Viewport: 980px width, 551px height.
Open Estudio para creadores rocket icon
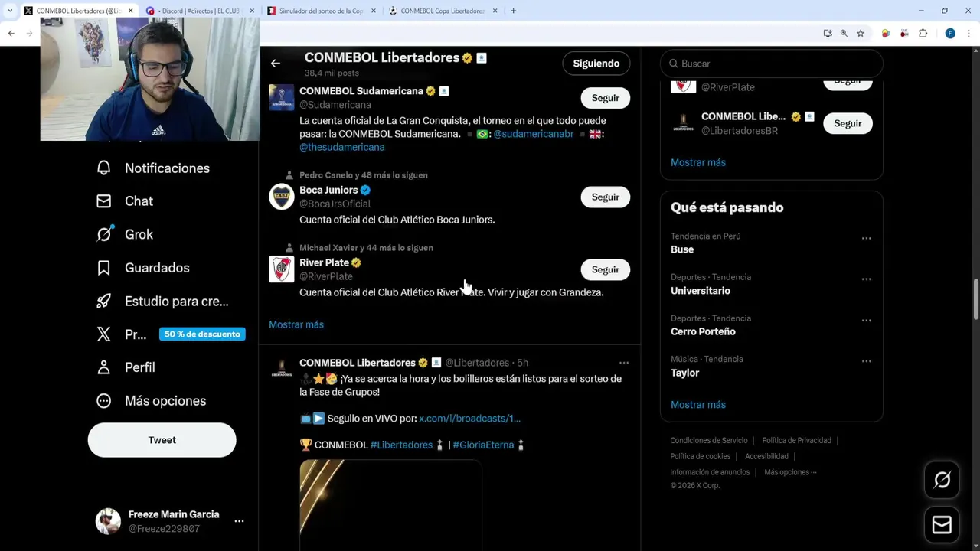[x=104, y=302]
